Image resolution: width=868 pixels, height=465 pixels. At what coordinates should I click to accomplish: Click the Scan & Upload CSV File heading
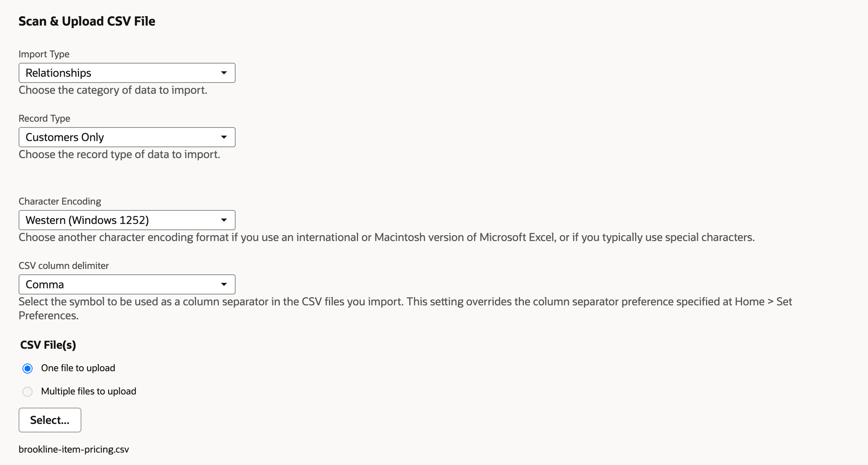87,21
